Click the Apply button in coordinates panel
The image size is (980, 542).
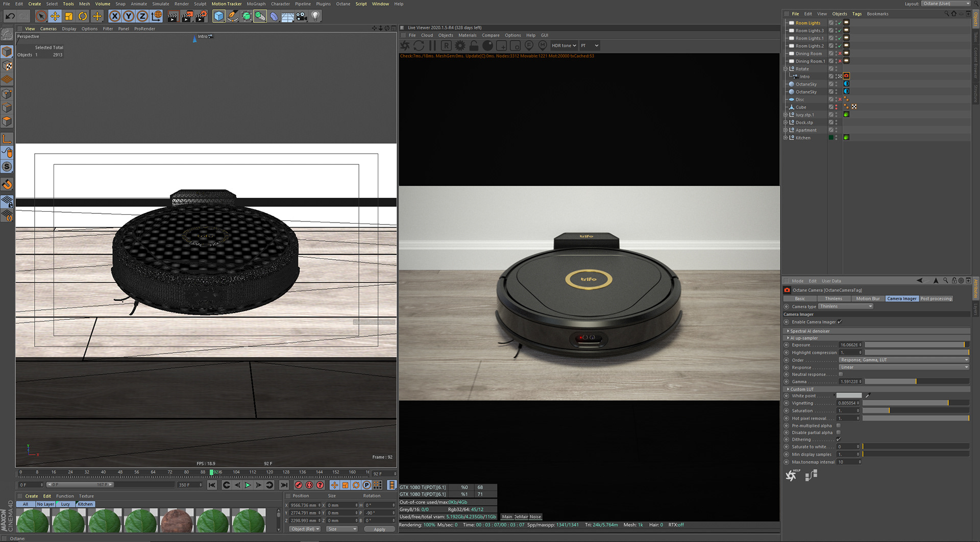point(380,529)
